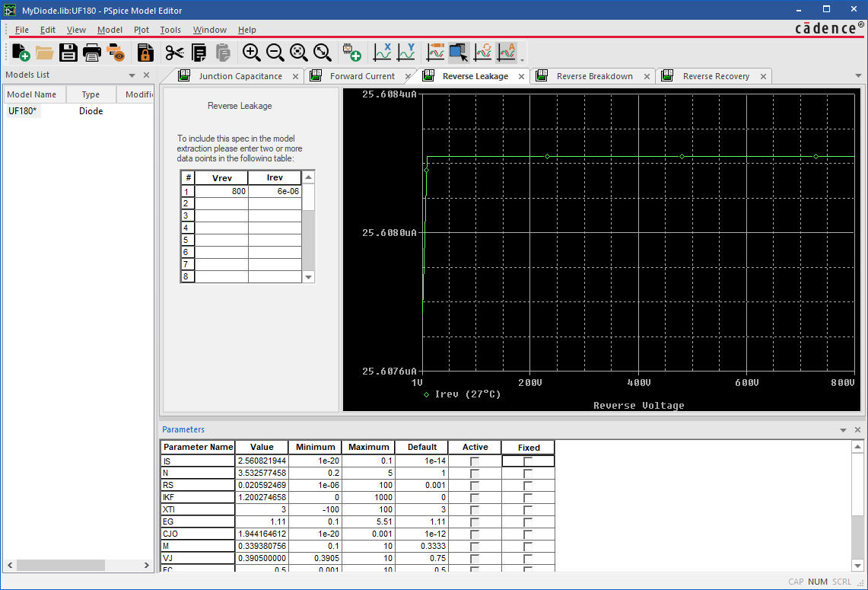Click the Vrev cell in row 2
The image size is (868, 590).
pyautogui.click(x=221, y=203)
